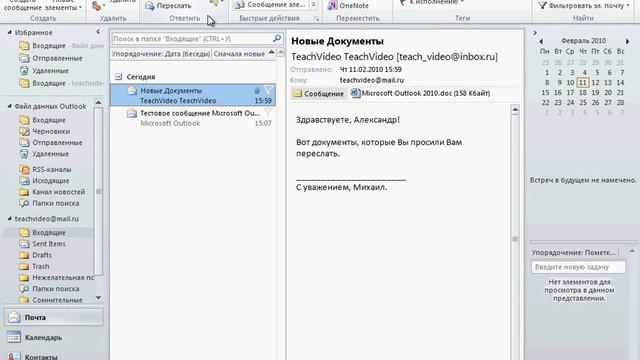Select Входящие under teachvideo@mail.ru
This screenshot has width=640, height=360.
(49, 233)
